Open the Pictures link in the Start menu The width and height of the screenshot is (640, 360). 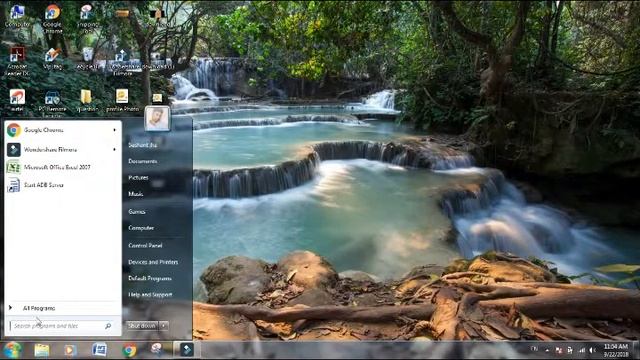coord(138,178)
